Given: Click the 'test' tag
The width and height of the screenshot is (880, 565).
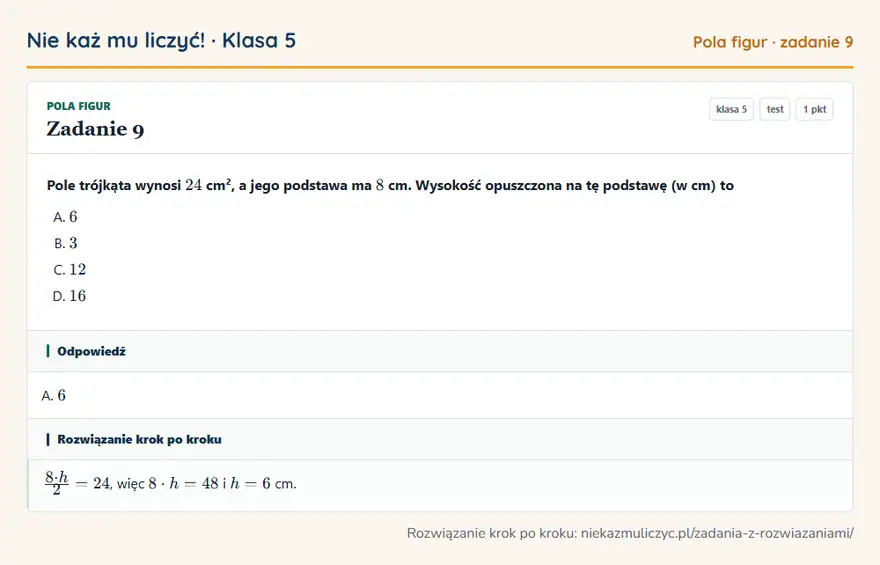Looking at the screenshot, I should click(x=774, y=109).
